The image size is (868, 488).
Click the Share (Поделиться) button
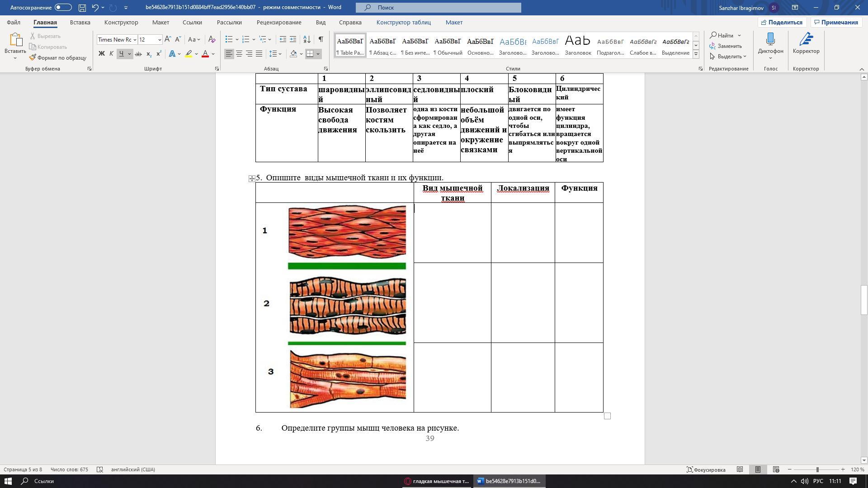tap(782, 22)
